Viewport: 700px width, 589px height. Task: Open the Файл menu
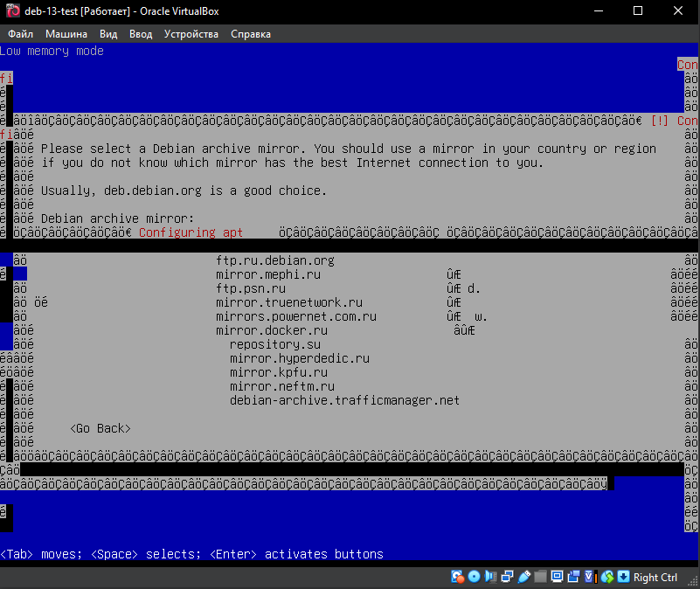click(21, 34)
